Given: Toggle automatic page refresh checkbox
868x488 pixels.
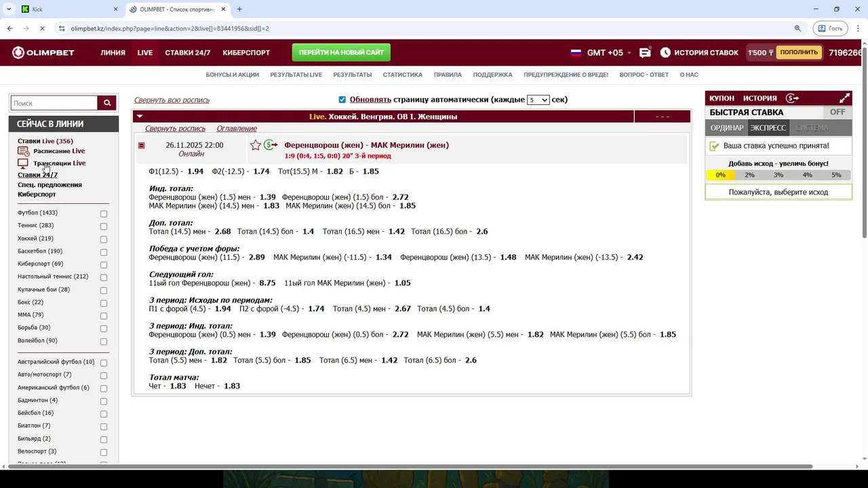Looking at the screenshot, I should 342,100.
